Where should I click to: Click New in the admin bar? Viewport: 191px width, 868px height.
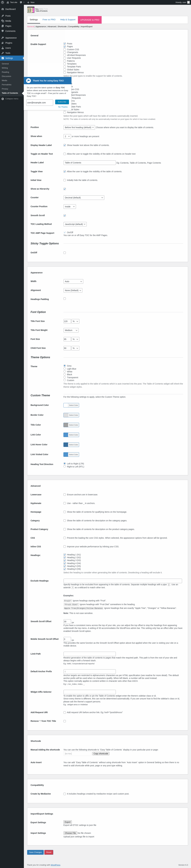click(31, 2)
